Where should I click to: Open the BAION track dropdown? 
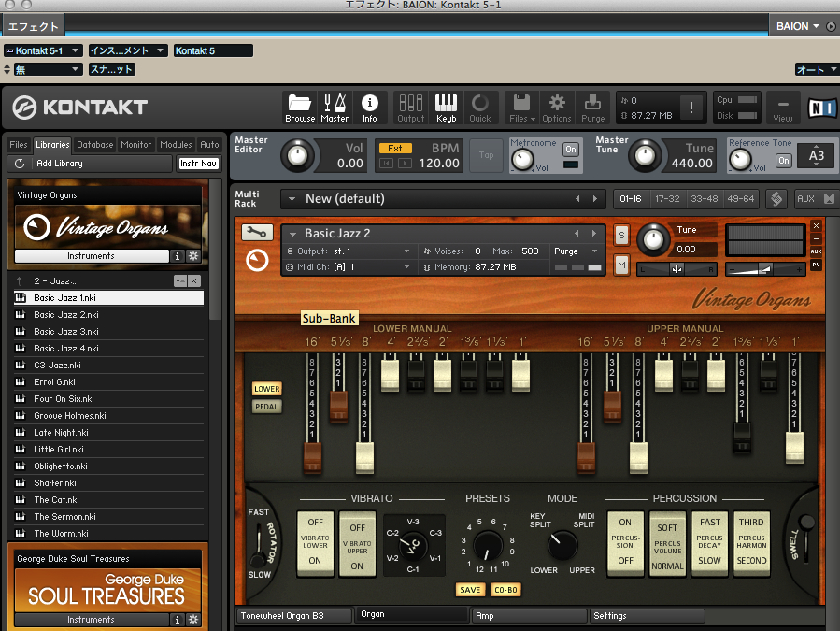[x=798, y=26]
